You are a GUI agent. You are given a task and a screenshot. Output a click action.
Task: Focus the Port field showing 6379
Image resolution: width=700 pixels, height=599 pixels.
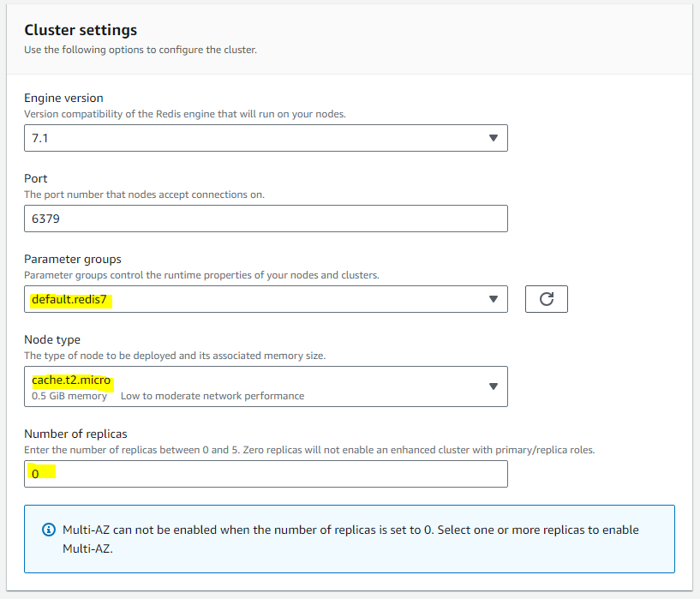pyautogui.click(x=266, y=219)
